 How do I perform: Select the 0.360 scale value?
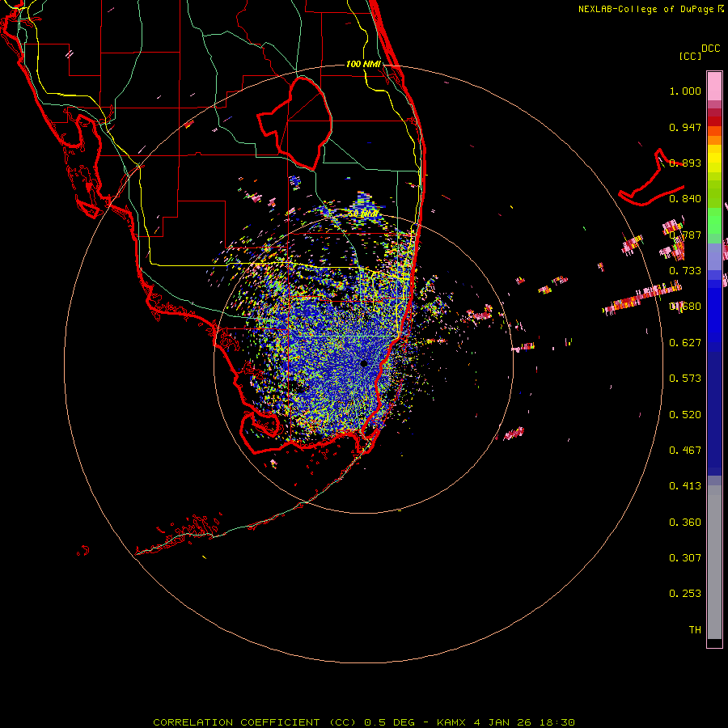tap(685, 523)
